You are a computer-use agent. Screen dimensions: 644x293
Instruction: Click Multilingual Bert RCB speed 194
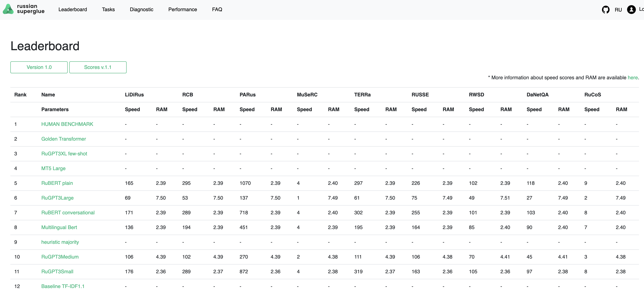[186, 227]
